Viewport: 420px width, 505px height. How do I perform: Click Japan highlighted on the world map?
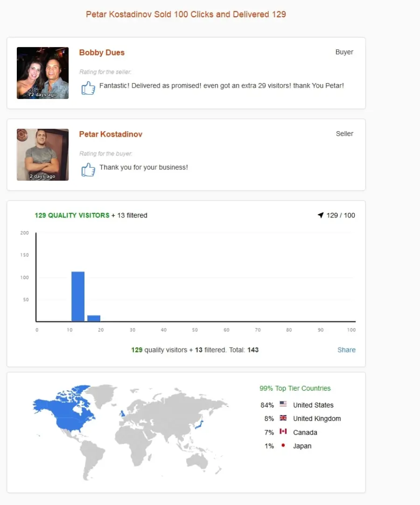tap(199, 425)
